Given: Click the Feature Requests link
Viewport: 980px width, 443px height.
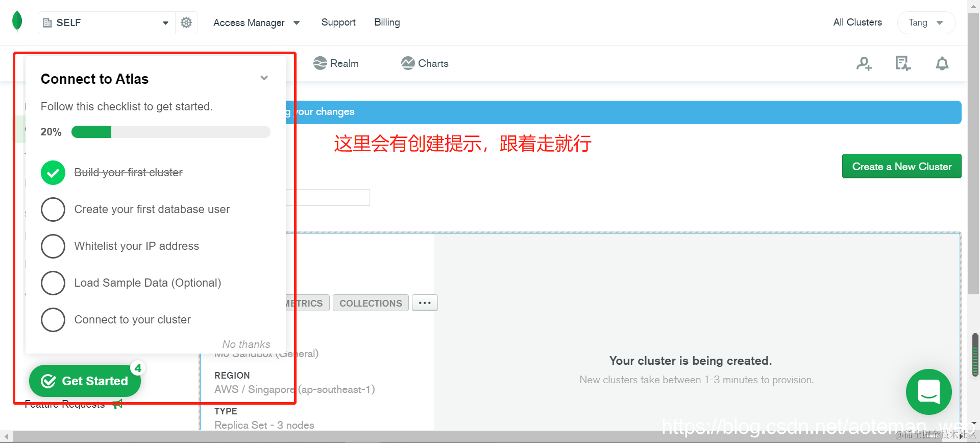Looking at the screenshot, I should point(65,405).
